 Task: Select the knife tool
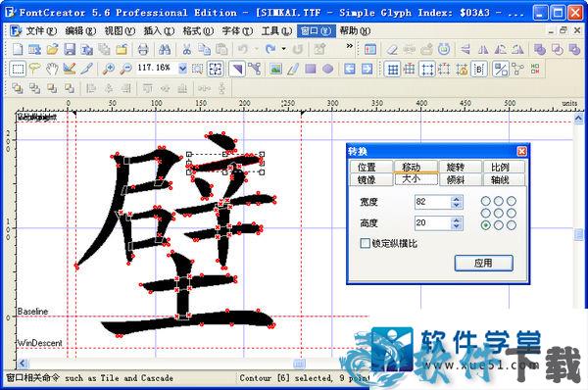pyautogui.click(x=86, y=69)
